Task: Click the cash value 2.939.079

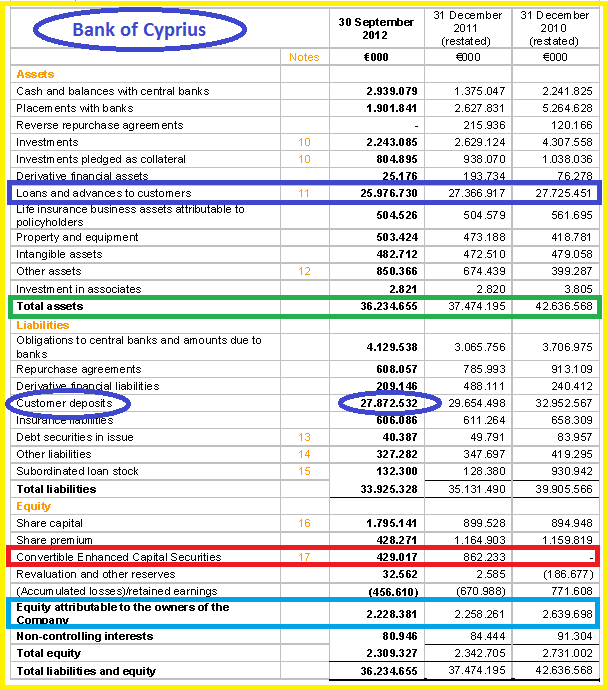Action: pos(392,91)
